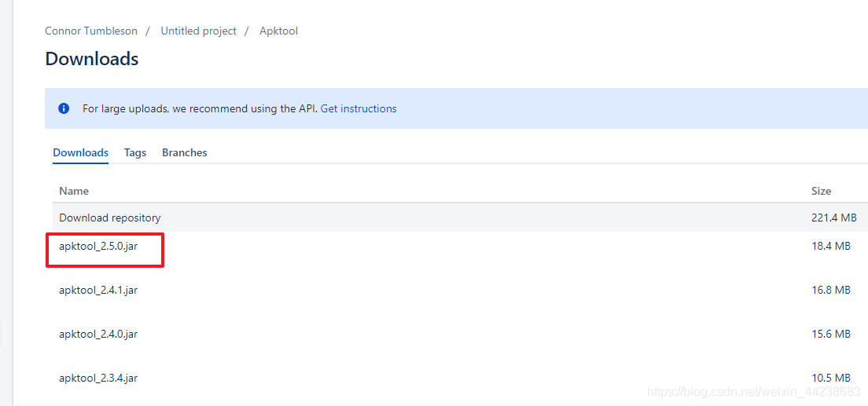Click the info icon in banner
This screenshot has height=406, width=868.
pos(64,108)
